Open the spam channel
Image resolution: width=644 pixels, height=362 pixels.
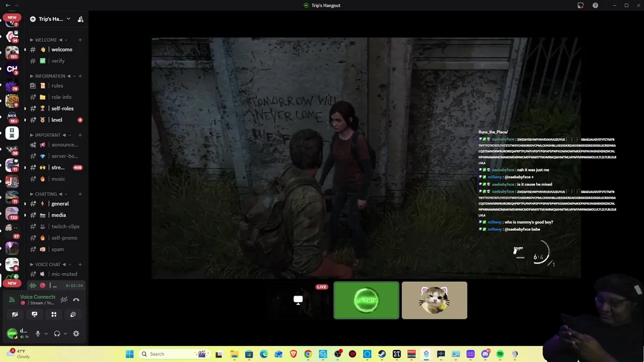[x=56, y=249]
